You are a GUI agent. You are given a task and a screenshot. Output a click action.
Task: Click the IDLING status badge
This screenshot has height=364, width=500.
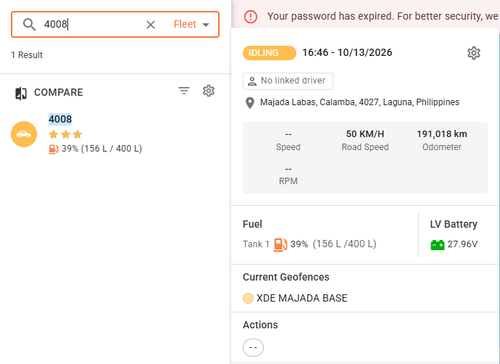point(269,53)
